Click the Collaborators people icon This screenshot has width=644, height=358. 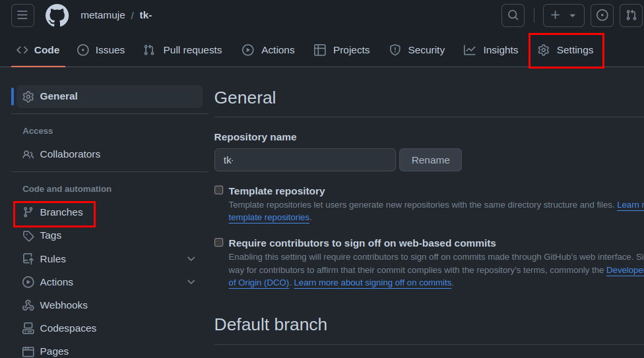click(28, 154)
